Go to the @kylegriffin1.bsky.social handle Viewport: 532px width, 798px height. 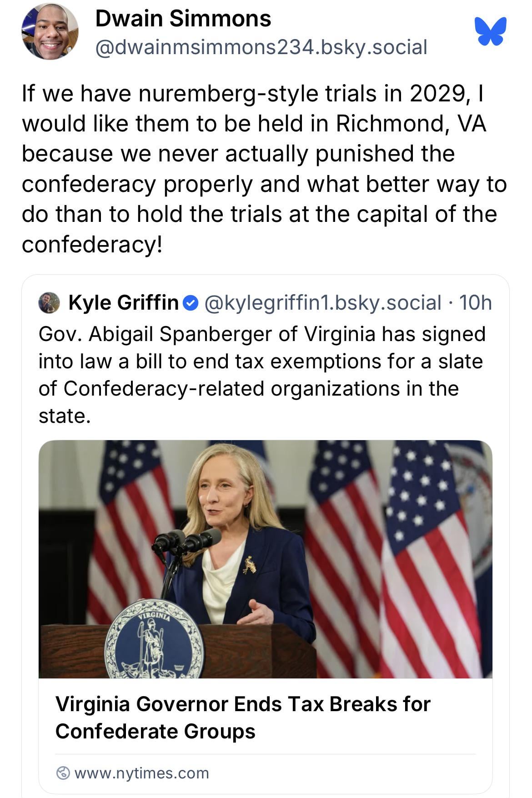(x=323, y=303)
